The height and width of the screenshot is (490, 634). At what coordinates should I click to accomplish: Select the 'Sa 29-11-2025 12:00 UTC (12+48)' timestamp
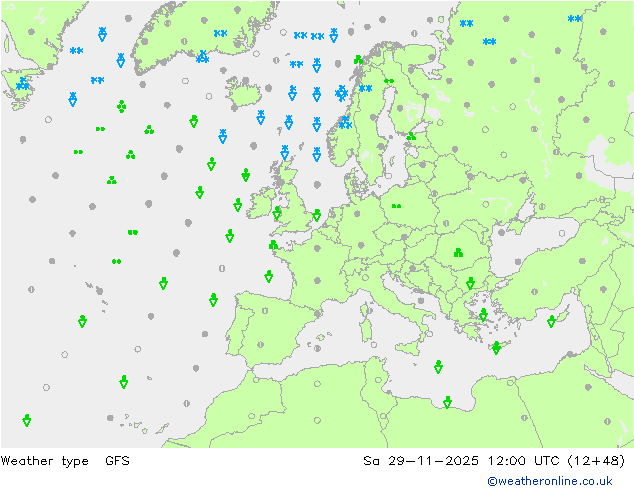pos(494,460)
